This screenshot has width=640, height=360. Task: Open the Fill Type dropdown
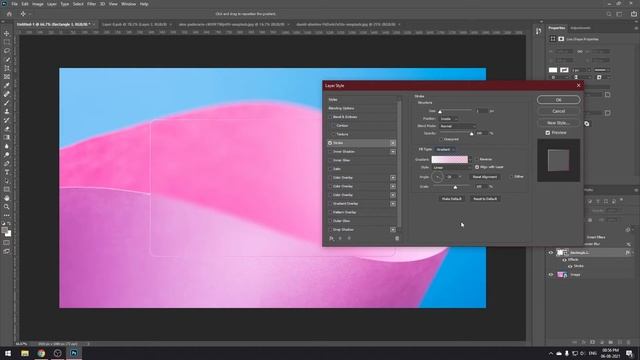tap(445, 150)
